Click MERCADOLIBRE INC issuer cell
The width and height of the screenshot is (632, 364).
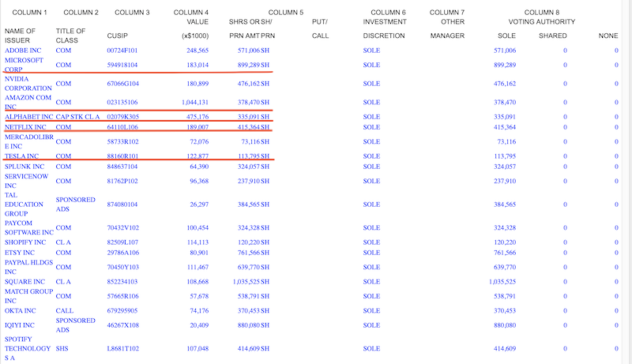[x=29, y=142]
